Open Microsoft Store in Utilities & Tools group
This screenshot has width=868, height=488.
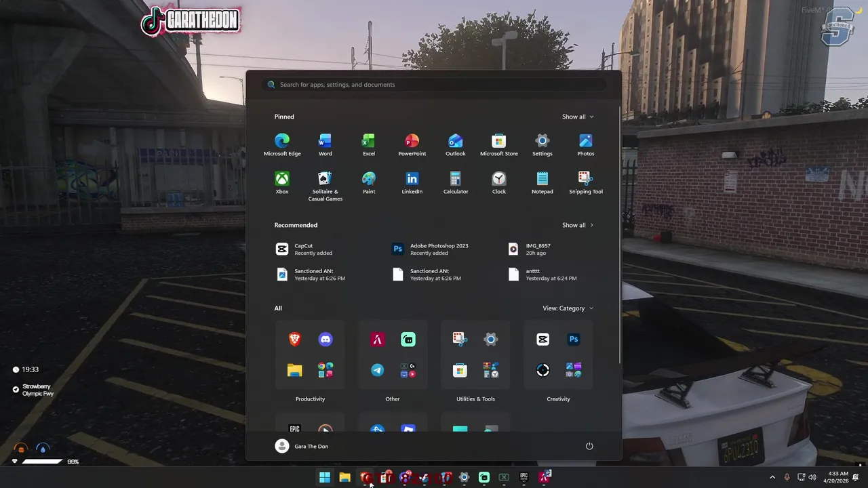(x=460, y=370)
